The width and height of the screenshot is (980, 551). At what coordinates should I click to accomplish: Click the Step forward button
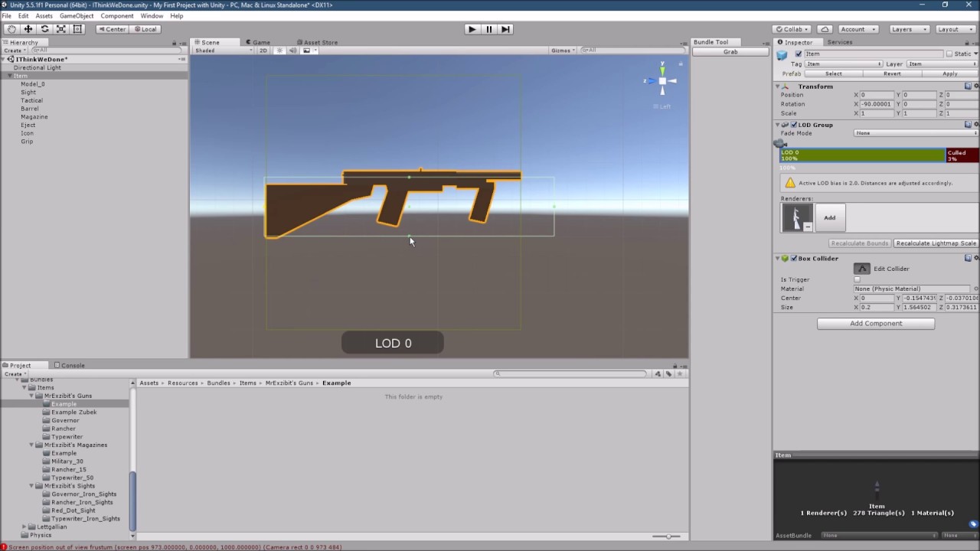506,29
